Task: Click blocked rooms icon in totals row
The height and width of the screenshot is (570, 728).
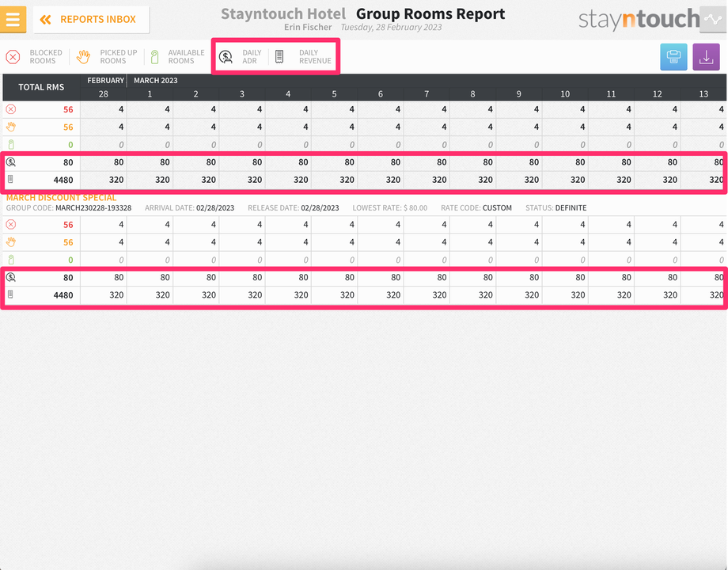Action: tap(11, 109)
